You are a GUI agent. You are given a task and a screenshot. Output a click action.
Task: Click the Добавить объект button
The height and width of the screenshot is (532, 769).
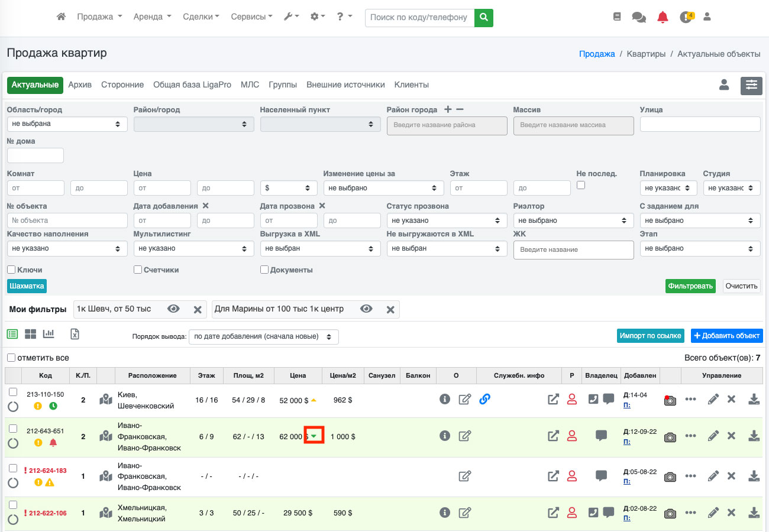tap(726, 336)
